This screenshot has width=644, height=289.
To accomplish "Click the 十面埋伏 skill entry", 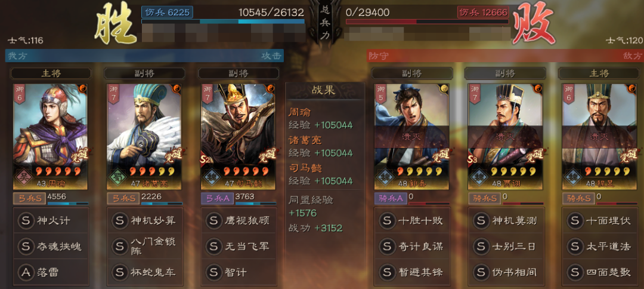I will coord(600,220).
